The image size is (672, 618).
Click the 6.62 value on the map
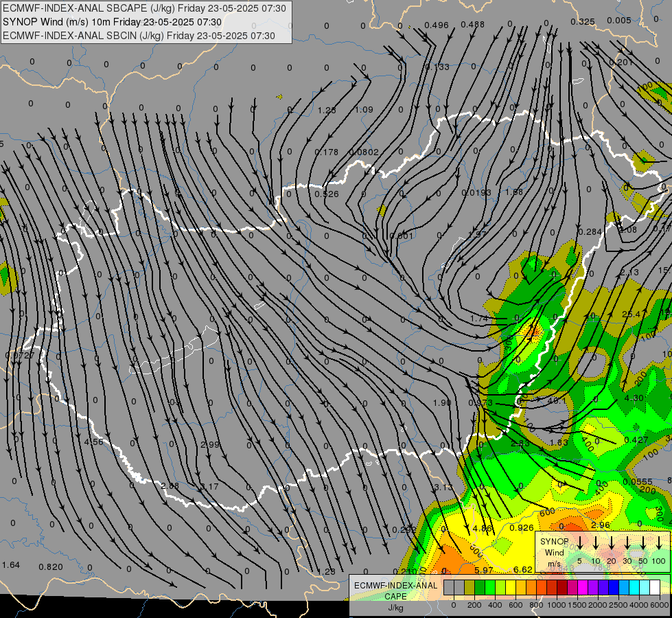coord(522,570)
